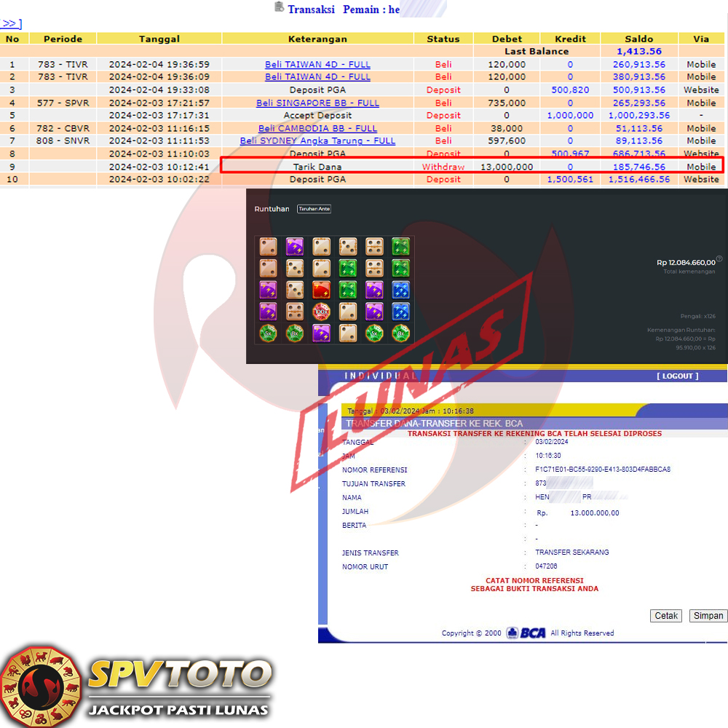
Task: Click the Cetak button
Action: [x=666, y=616]
